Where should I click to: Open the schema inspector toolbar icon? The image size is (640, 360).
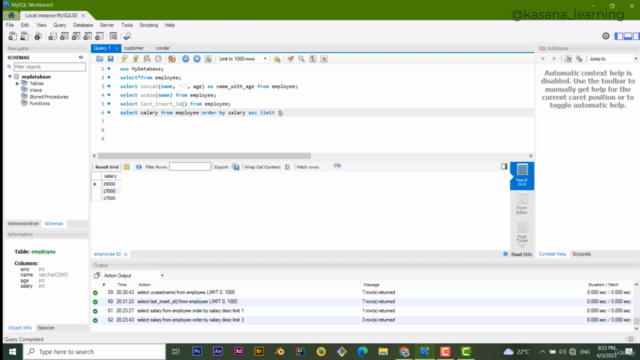(x=38, y=36)
